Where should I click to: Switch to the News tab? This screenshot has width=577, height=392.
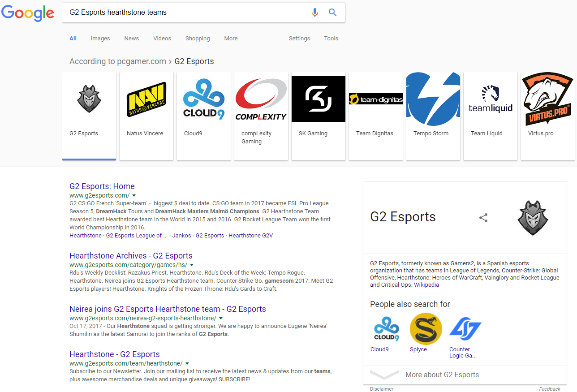pos(131,39)
